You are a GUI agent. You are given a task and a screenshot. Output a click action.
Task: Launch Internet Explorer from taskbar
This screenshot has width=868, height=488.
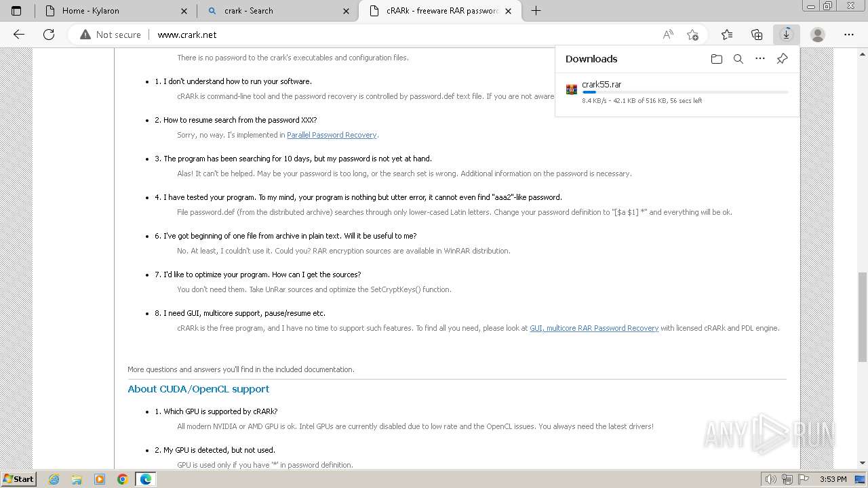(x=54, y=479)
